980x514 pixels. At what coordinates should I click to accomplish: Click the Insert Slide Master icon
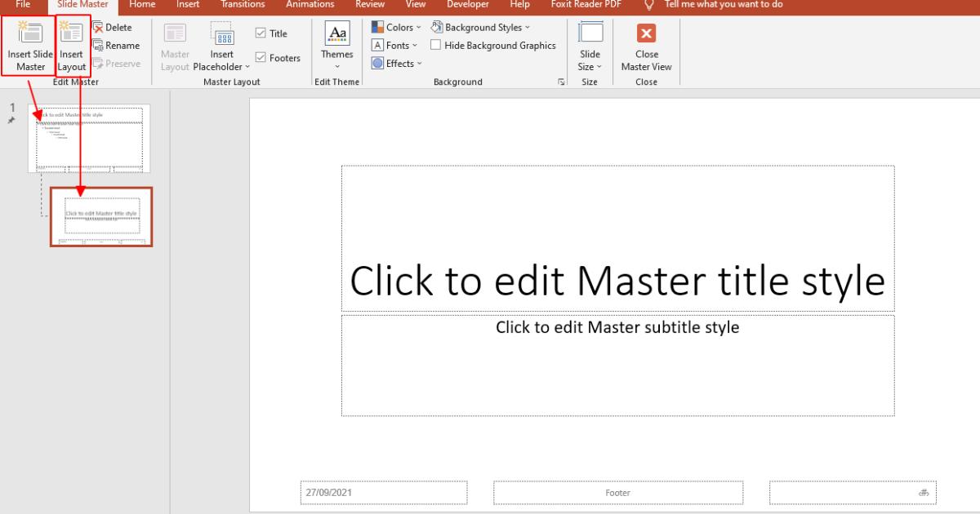pos(30,34)
